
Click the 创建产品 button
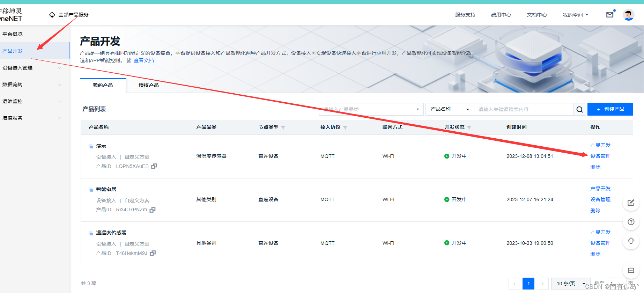coord(610,109)
